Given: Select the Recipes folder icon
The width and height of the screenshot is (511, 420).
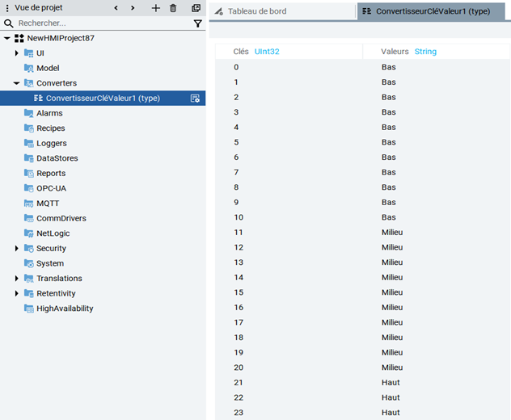Looking at the screenshot, I should pos(28,128).
